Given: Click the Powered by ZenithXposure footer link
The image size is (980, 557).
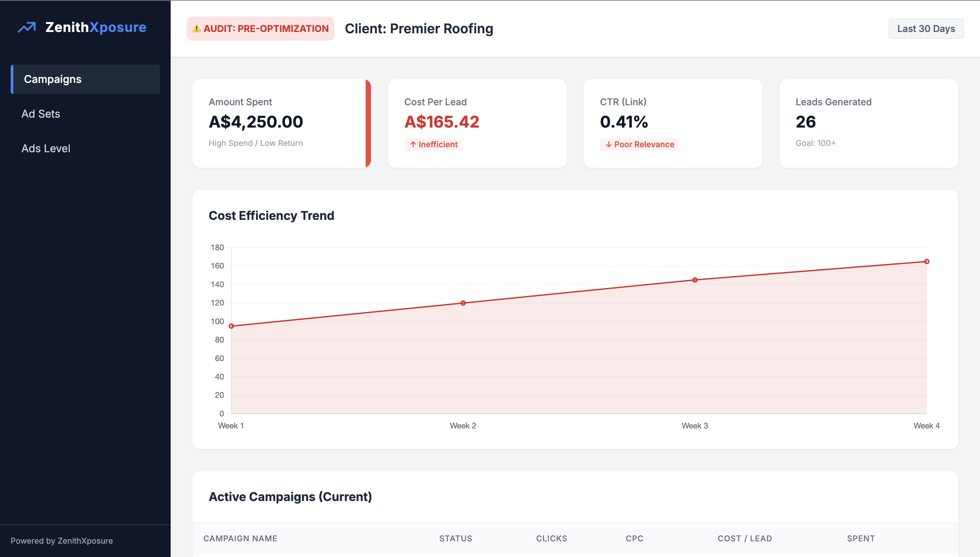Looking at the screenshot, I should pyautogui.click(x=62, y=541).
